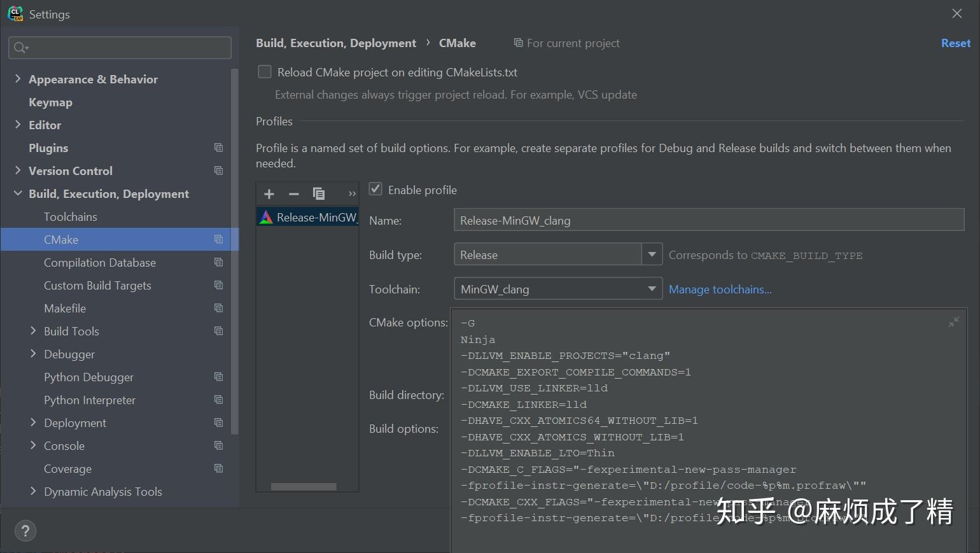This screenshot has height=553, width=980.
Task: Enable reload CMake project on editing
Action: pos(265,72)
